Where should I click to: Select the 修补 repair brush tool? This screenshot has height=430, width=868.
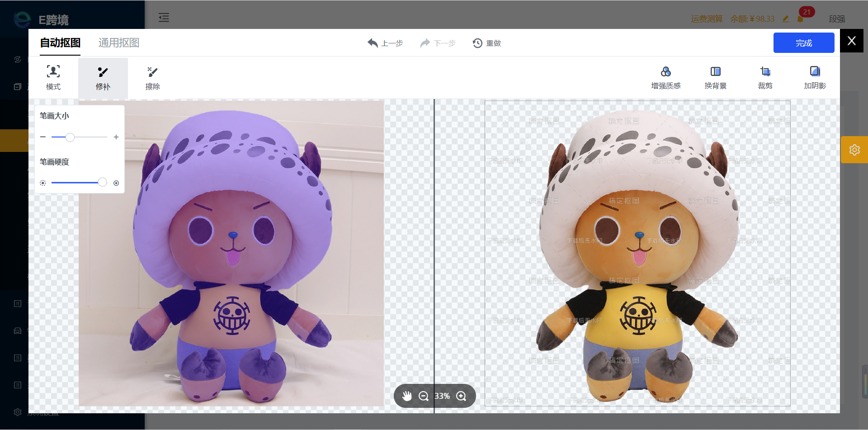(103, 78)
